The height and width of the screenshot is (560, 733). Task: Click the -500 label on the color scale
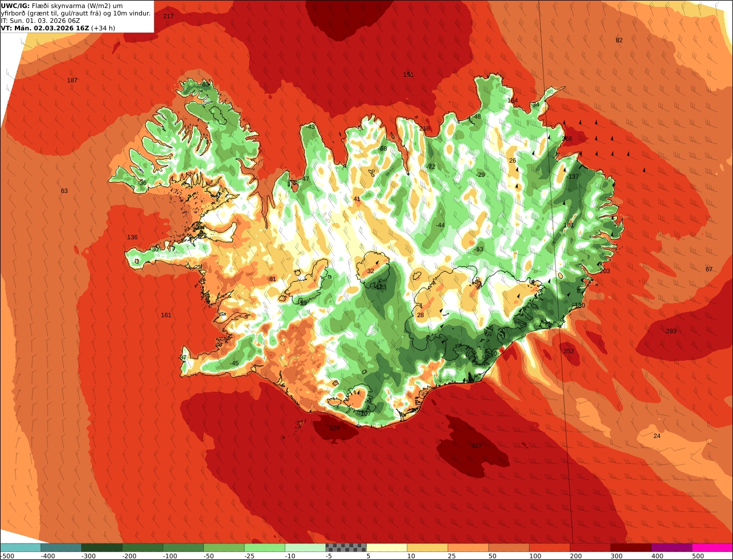(7, 556)
